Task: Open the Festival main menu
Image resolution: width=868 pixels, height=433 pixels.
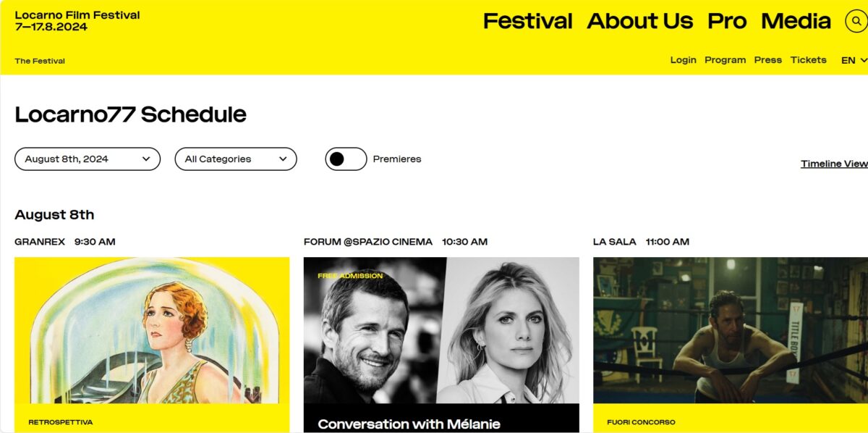Action: [527, 21]
